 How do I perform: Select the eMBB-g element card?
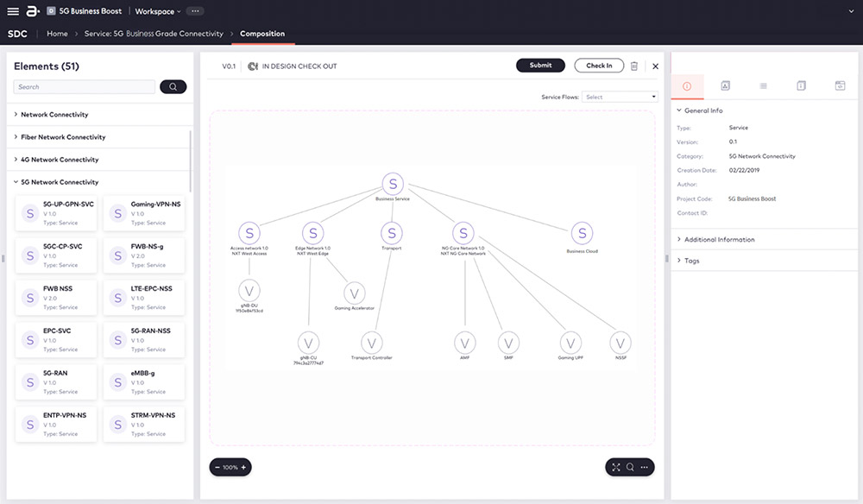pyautogui.click(x=143, y=382)
